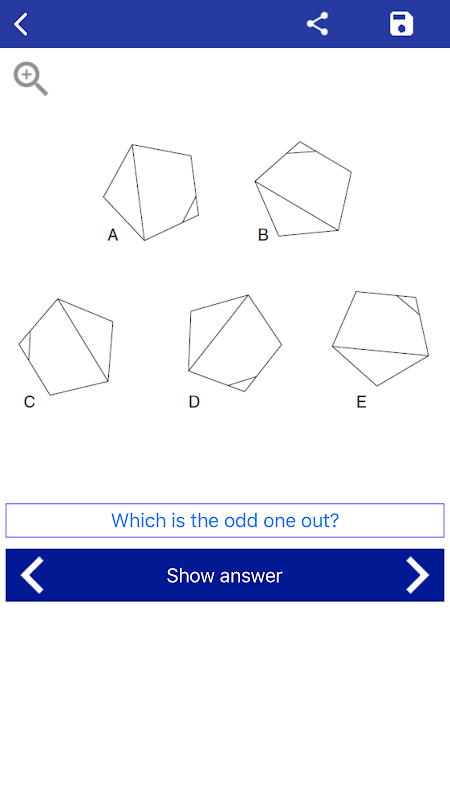Select pentagon figure A
This screenshot has width=450, height=800.
tap(151, 192)
